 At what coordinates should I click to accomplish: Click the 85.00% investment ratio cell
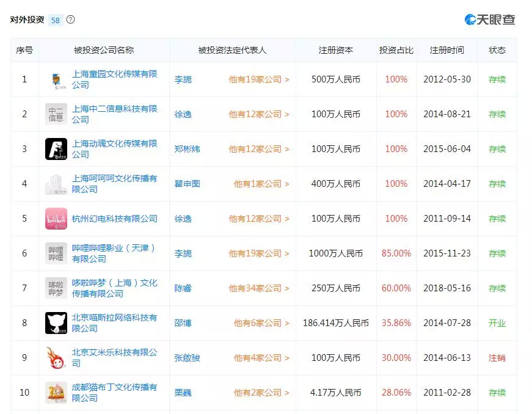(396, 253)
